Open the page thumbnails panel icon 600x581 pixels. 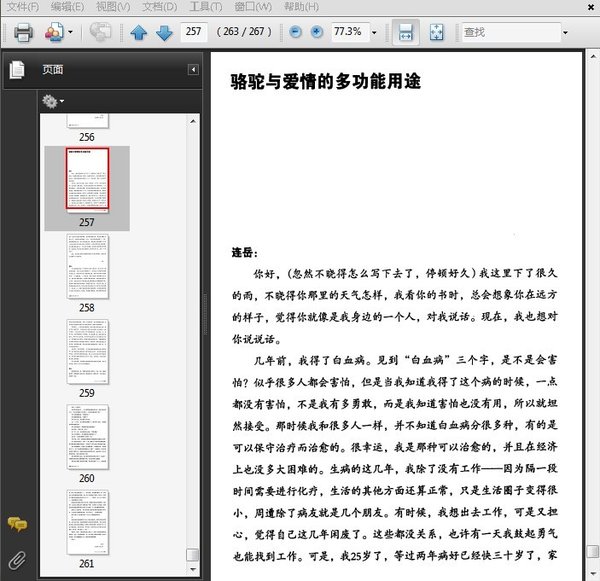(17, 70)
